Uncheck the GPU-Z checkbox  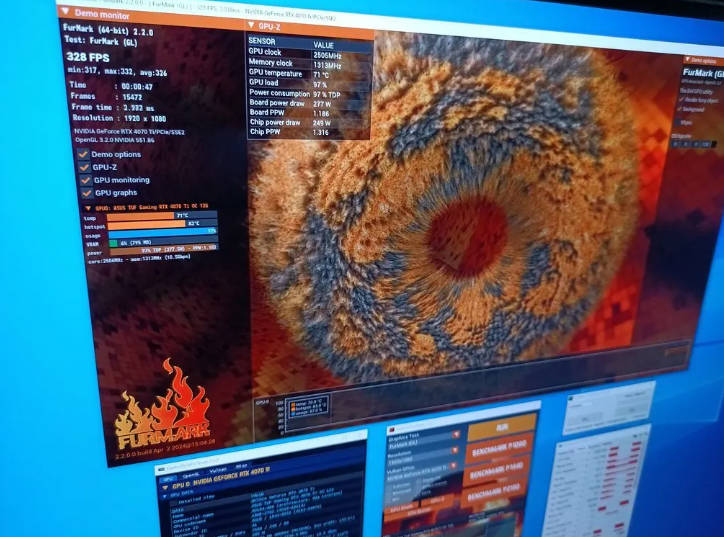coord(84,167)
